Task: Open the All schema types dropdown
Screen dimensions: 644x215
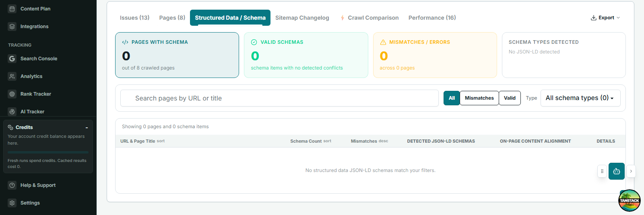Action: [580, 98]
